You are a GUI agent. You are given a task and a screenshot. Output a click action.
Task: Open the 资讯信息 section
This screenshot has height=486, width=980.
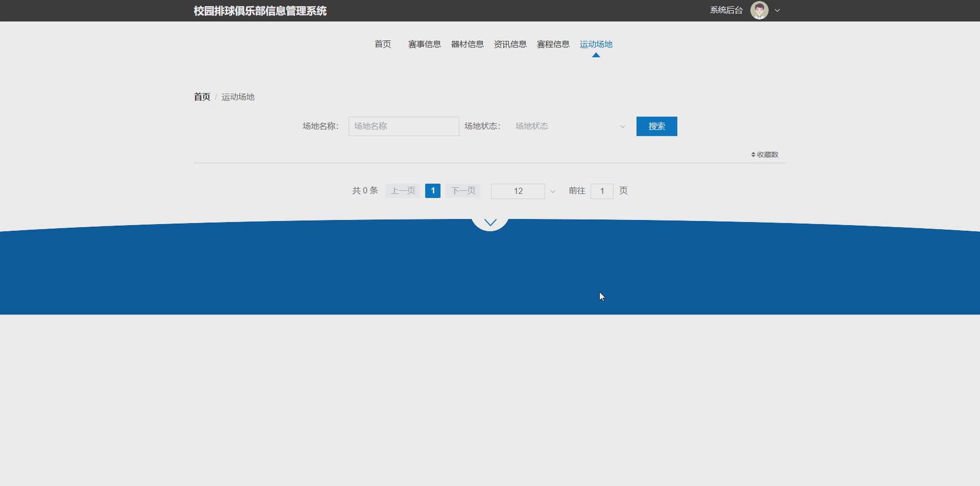pos(510,44)
